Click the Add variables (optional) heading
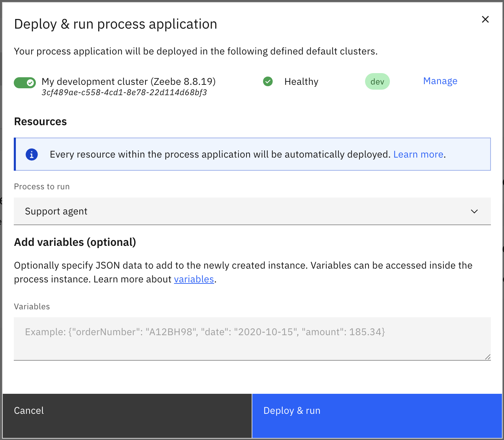504x440 pixels. [75, 242]
